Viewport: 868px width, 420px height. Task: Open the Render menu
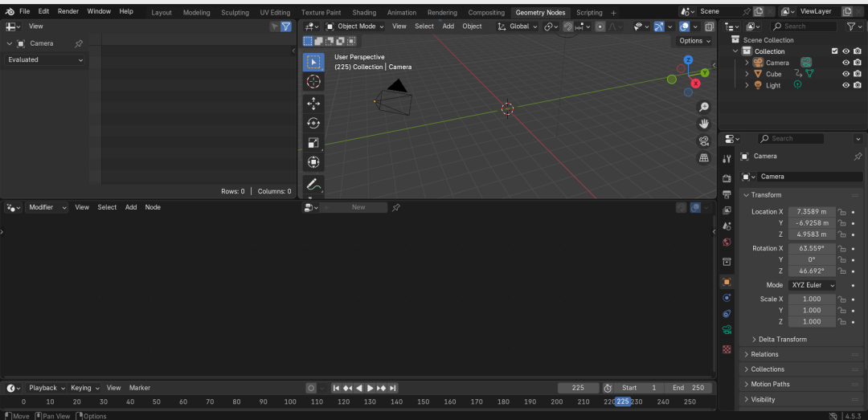(68, 11)
